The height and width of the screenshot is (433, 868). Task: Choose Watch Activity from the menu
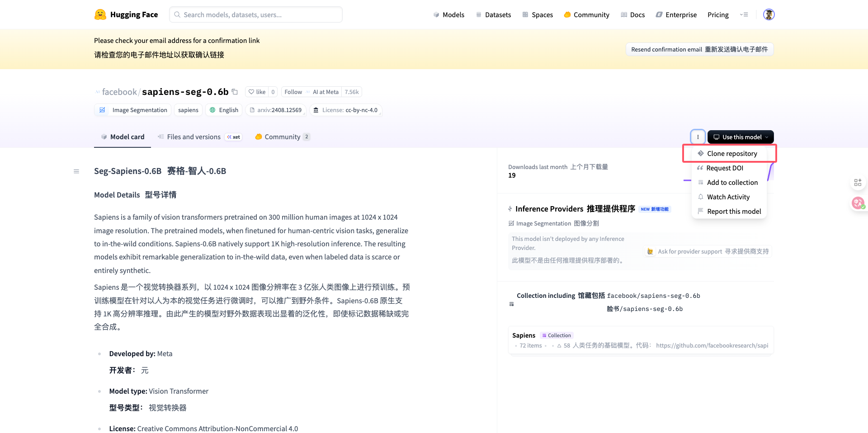[729, 197]
